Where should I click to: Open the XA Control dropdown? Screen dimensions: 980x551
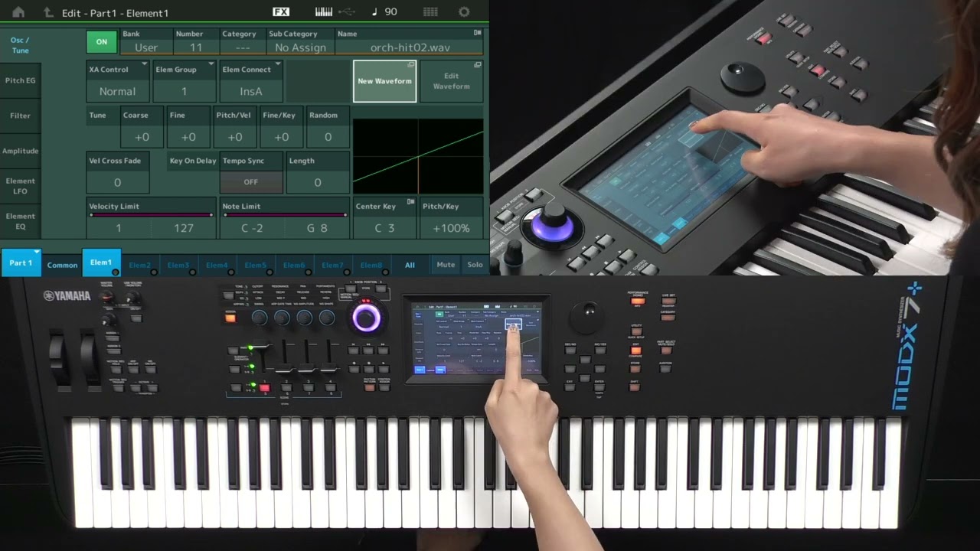pos(118,81)
